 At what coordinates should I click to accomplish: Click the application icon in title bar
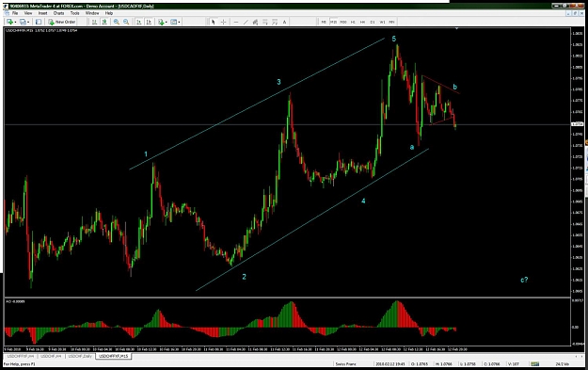click(6, 6)
